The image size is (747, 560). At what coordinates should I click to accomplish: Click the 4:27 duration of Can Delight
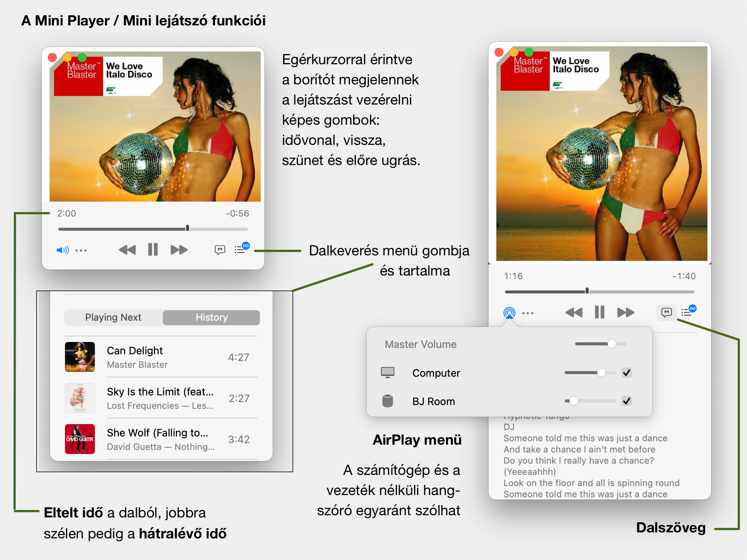(239, 357)
